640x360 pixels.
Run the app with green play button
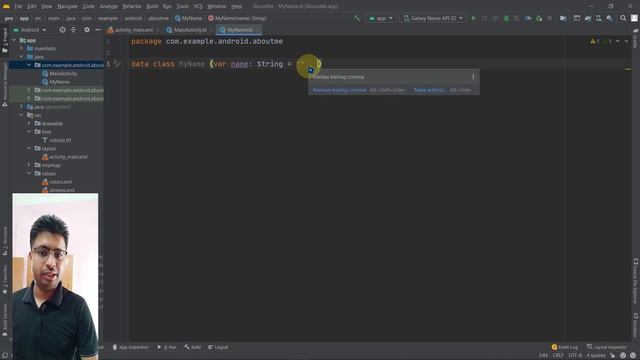pos(473,18)
